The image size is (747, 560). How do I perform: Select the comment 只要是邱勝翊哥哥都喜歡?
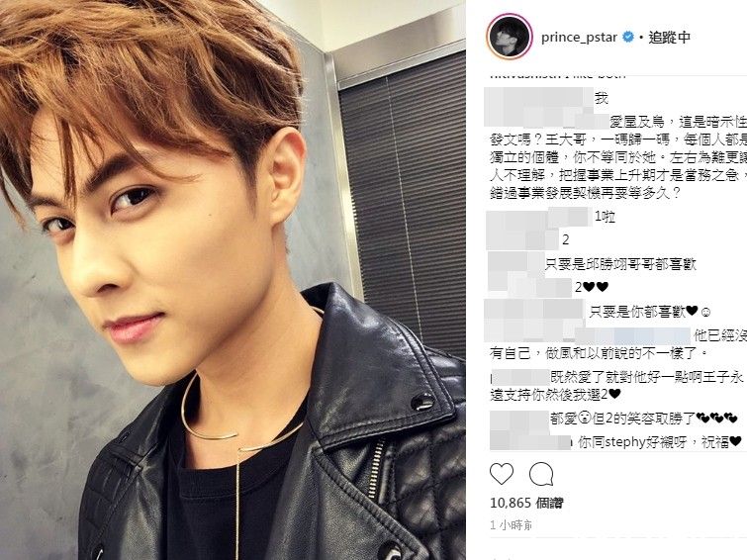tap(620, 264)
